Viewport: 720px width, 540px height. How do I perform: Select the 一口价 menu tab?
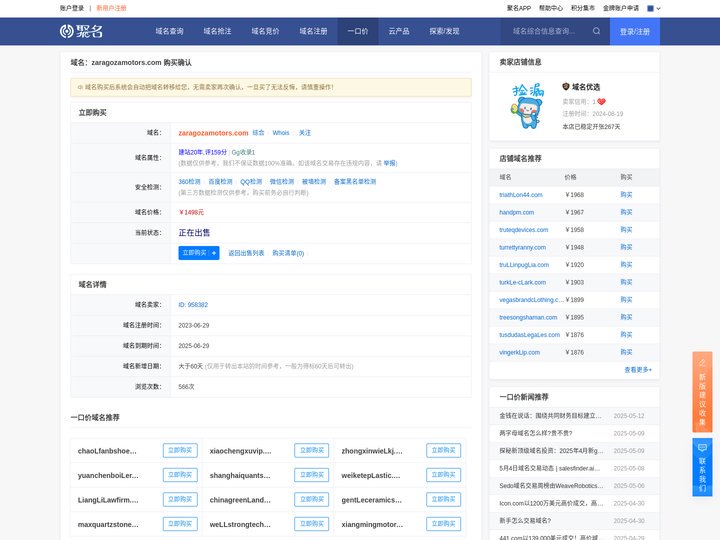[358, 31]
